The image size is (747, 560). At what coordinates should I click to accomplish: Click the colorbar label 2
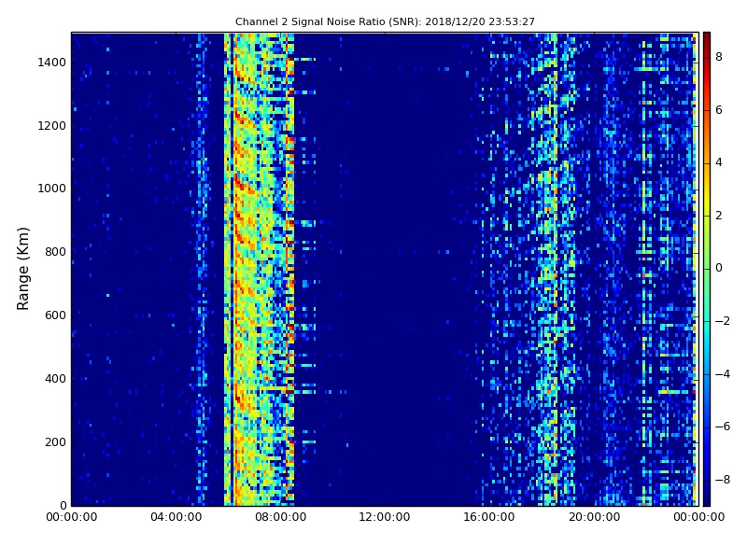(719, 216)
